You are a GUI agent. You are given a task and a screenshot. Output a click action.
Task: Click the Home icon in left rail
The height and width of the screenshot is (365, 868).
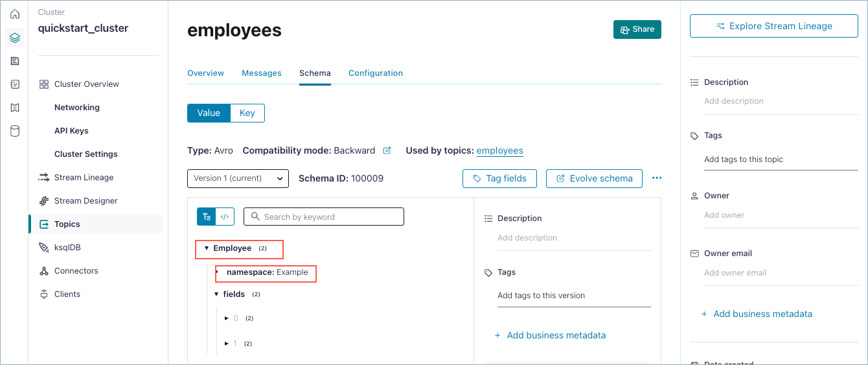(15, 14)
